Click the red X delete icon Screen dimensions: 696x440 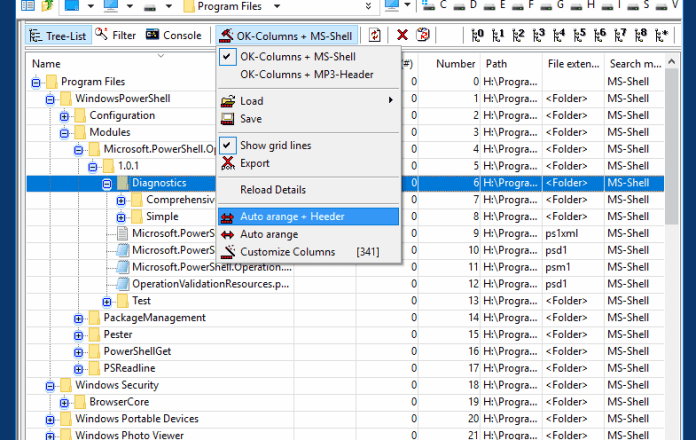pos(402,35)
